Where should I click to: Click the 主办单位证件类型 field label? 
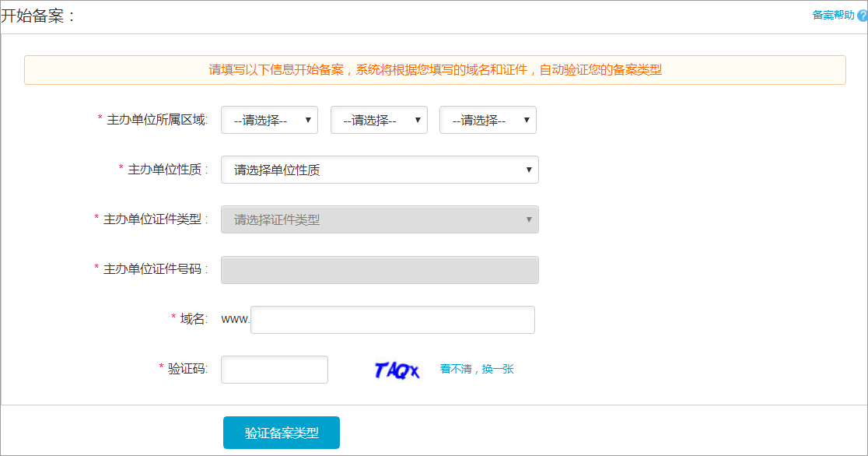156,219
